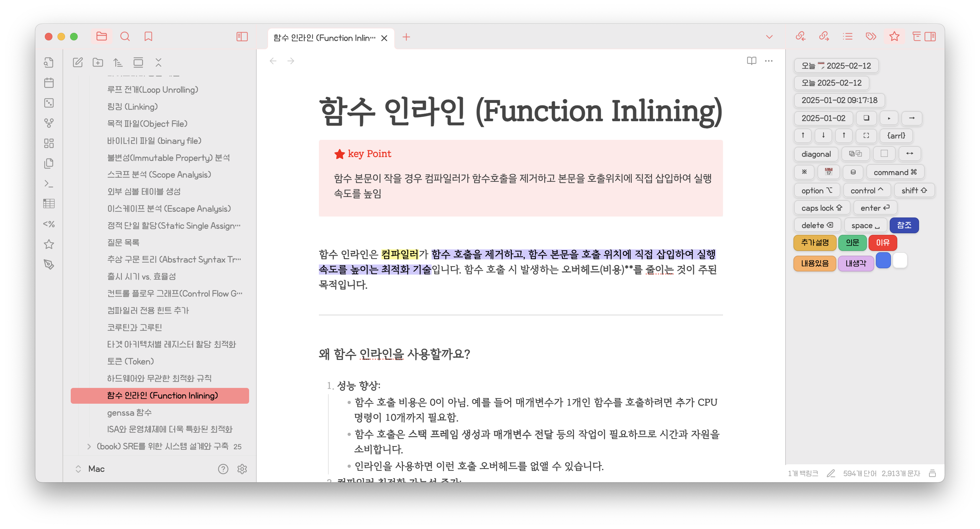Image resolution: width=980 pixels, height=529 pixels.
Task: Open templater <% ribbon icon
Action: pyautogui.click(x=49, y=224)
